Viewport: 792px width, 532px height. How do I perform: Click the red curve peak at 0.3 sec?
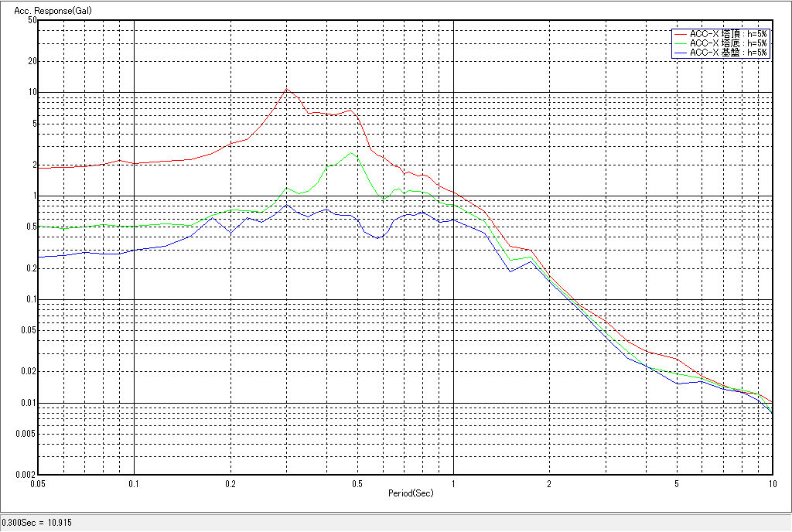pos(286,88)
